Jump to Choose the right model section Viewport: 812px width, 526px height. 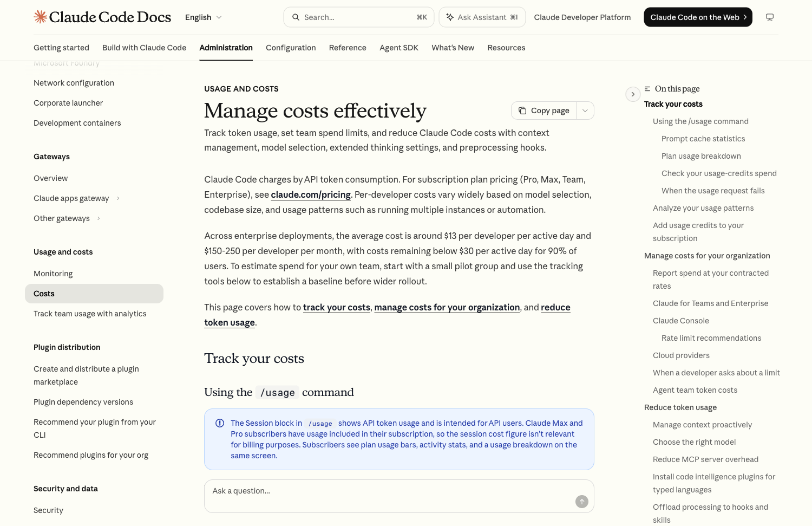(x=695, y=442)
